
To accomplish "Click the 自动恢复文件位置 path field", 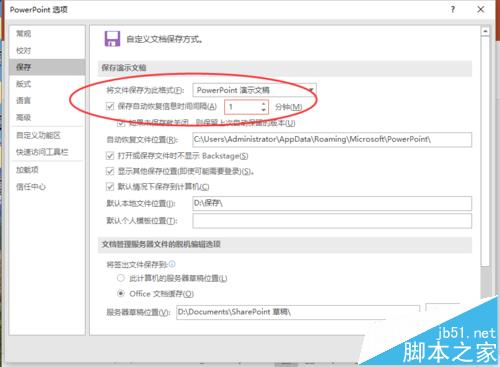I will point(332,139).
